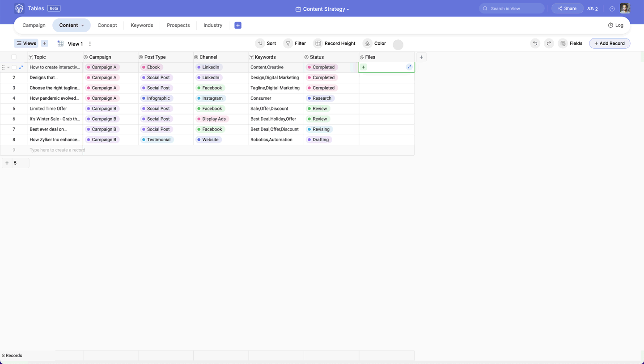The height and width of the screenshot is (364, 644).
Task: Undo the last action
Action: click(x=535, y=43)
